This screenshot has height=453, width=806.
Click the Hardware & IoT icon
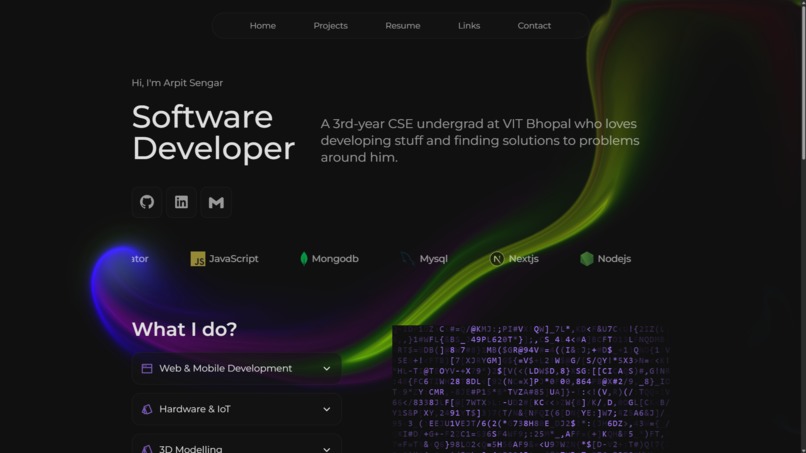[x=147, y=409]
